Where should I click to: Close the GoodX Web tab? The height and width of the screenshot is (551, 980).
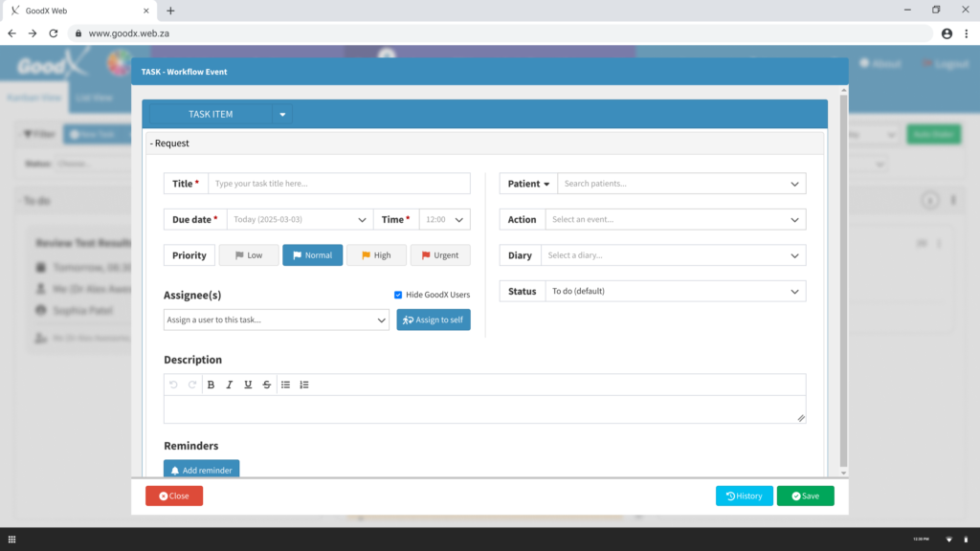(x=146, y=11)
